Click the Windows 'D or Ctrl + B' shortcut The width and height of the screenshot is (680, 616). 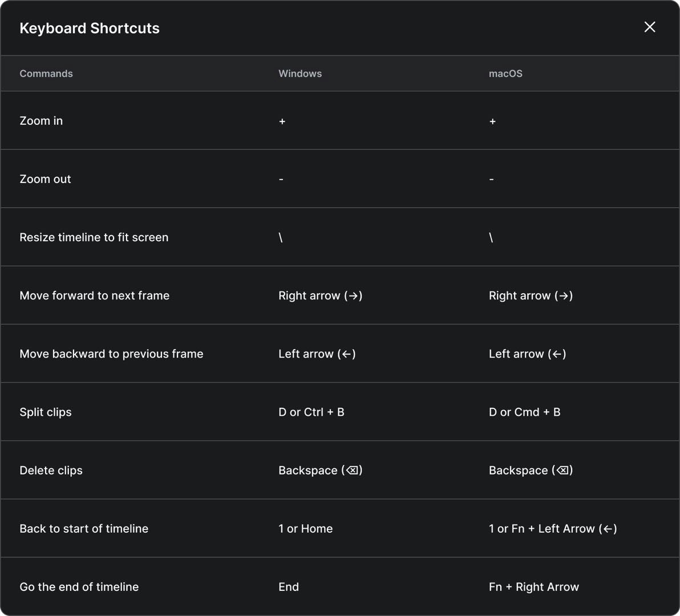(311, 412)
